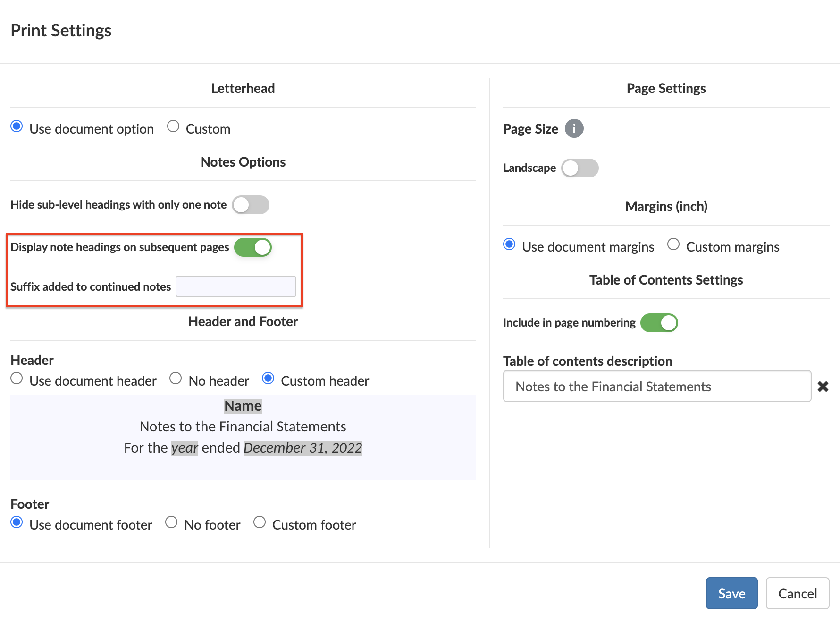Select the Custom footer option
This screenshot has height=622, width=840.
[260, 522]
